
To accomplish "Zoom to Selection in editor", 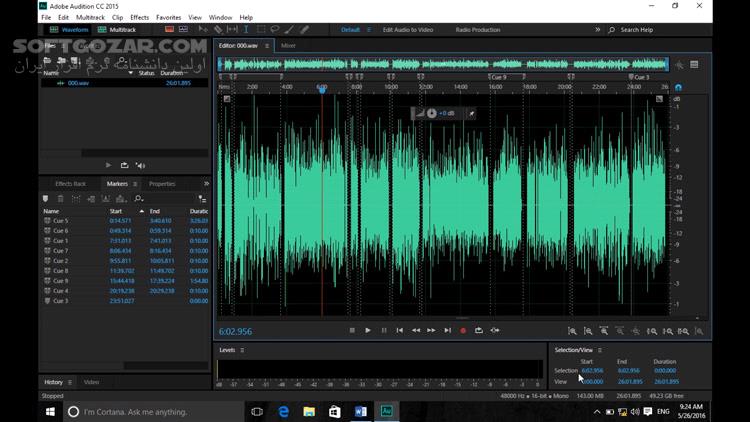I will [x=683, y=331].
